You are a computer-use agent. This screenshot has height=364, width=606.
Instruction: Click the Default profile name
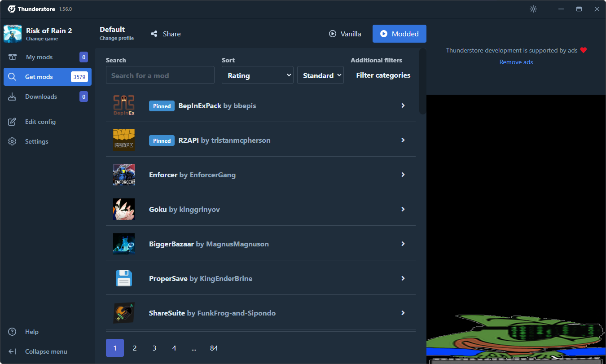point(112,29)
